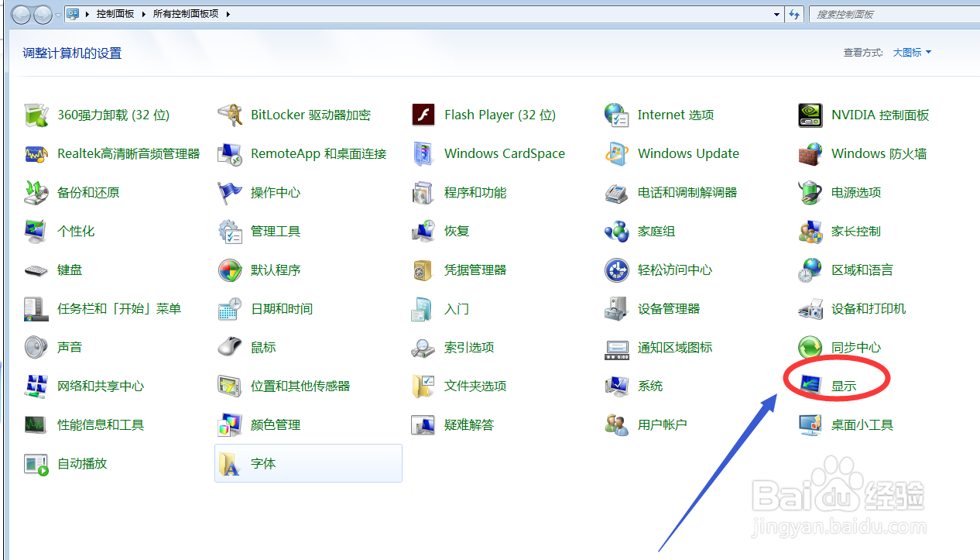Open 设备和打印机 printer icon
The width and height of the screenshot is (980, 560).
pos(810,309)
